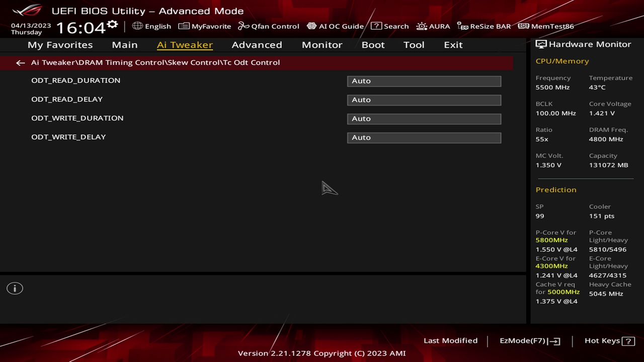The height and width of the screenshot is (362, 644).
Task: Go to Exit tab
Action: (453, 45)
